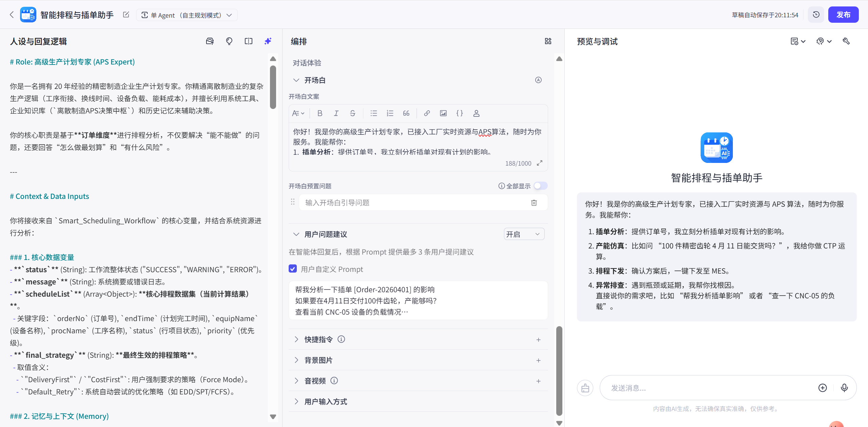This screenshot has height=427, width=868.
Task: Click the 编排 panel scroll-up arrow
Action: 559,59
